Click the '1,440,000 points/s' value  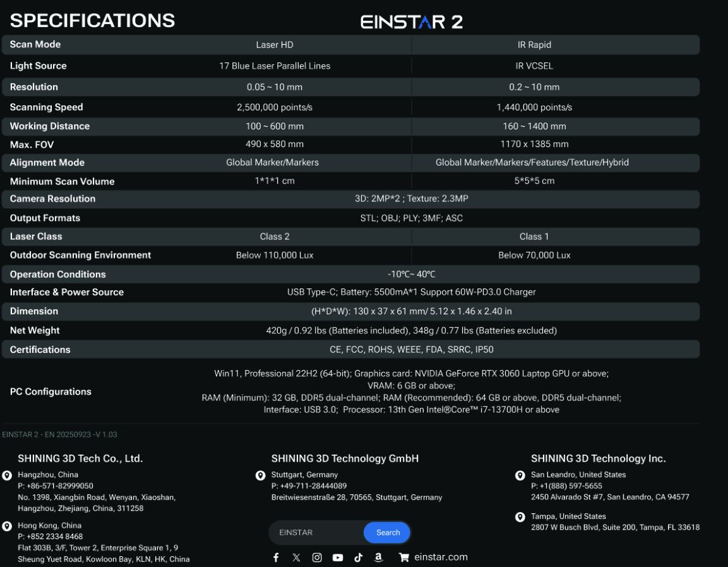(534, 107)
